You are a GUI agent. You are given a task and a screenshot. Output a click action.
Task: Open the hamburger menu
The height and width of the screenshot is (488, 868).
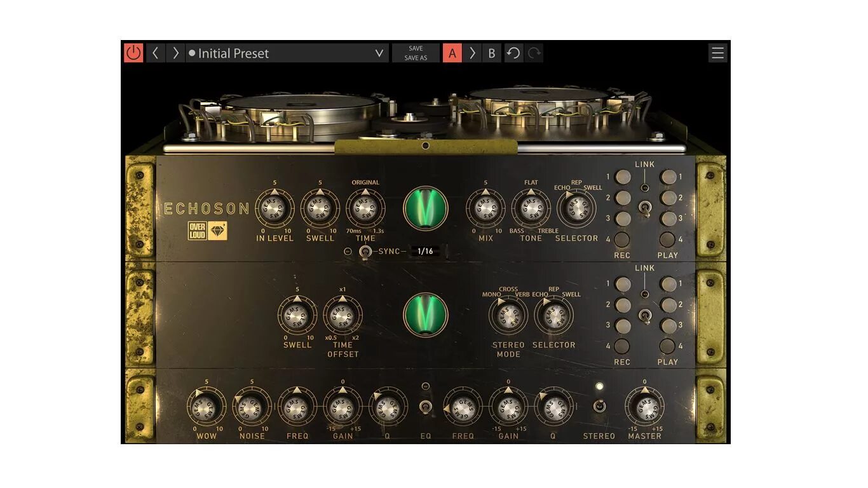click(x=717, y=53)
